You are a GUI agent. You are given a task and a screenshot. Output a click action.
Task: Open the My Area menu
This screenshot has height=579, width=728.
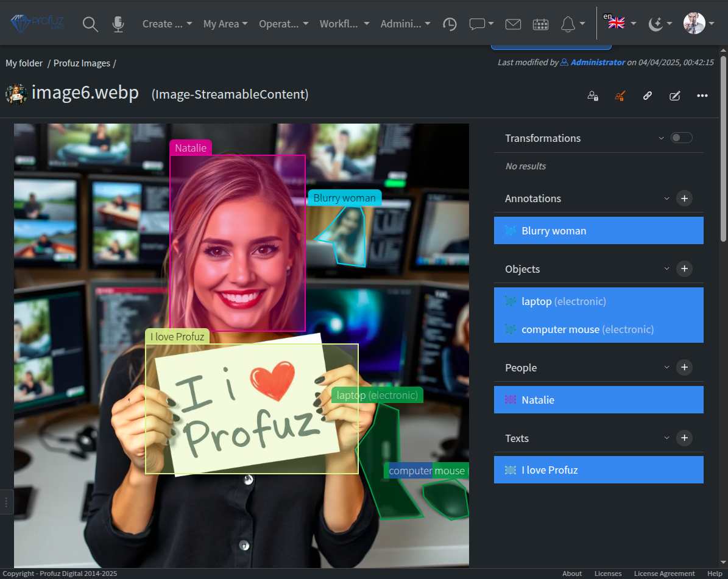click(225, 24)
